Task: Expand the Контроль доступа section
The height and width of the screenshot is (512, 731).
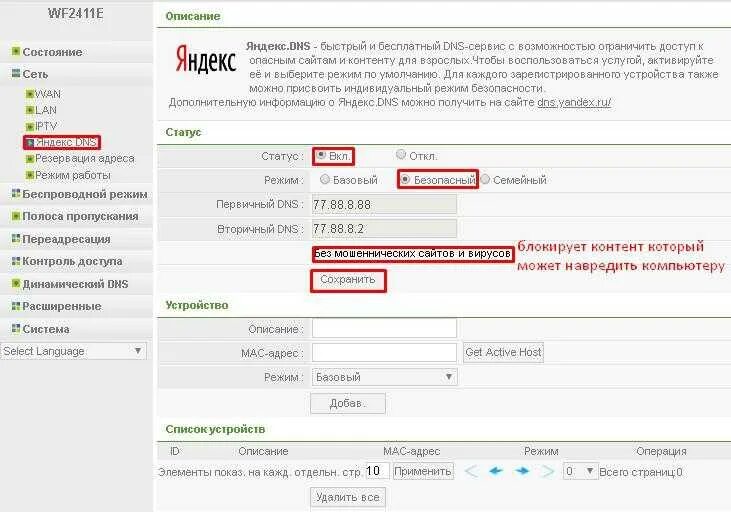Action: (72, 261)
